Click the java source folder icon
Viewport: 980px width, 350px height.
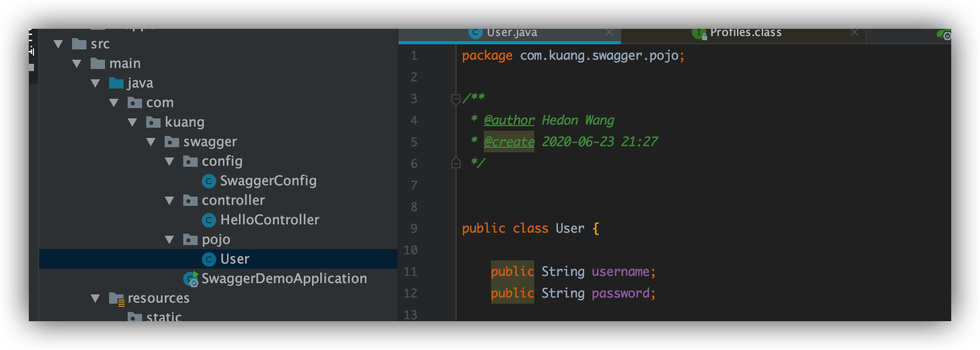(x=116, y=83)
